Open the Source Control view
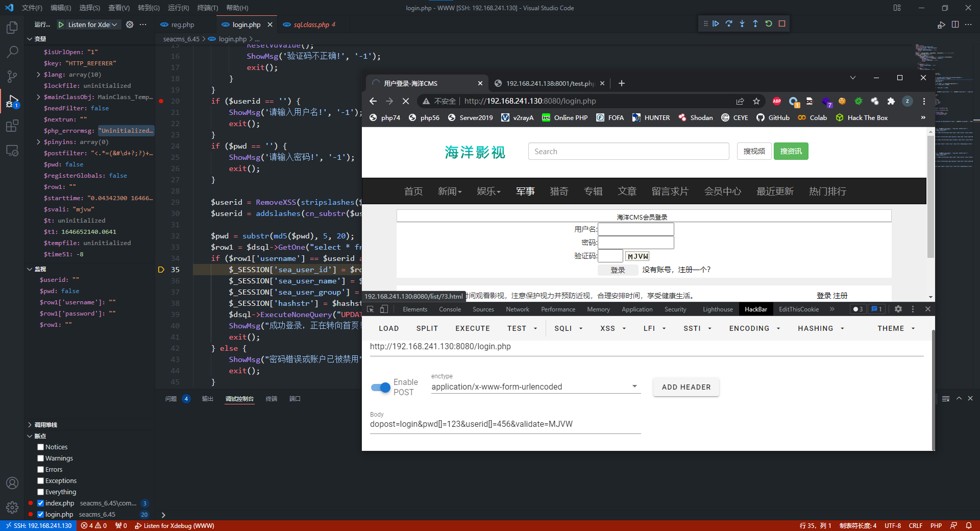Viewport: 980px width, 531px height. tap(12, 77)
